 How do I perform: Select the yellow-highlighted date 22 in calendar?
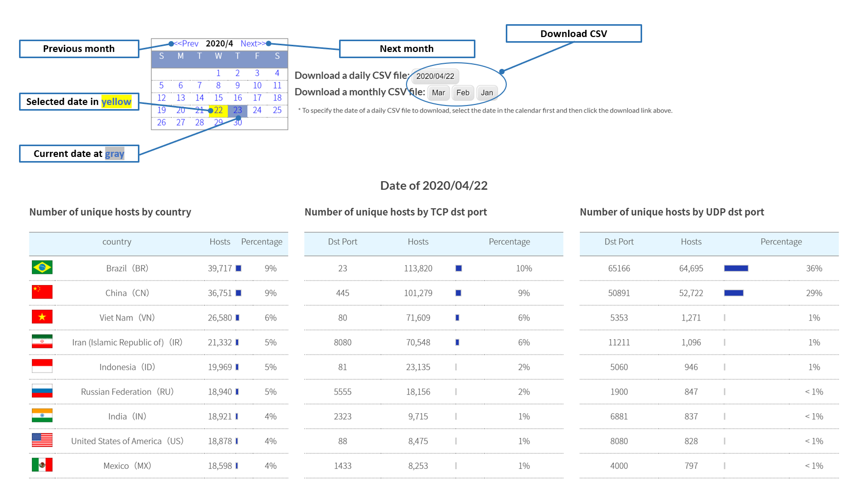[x=218, y=110]
